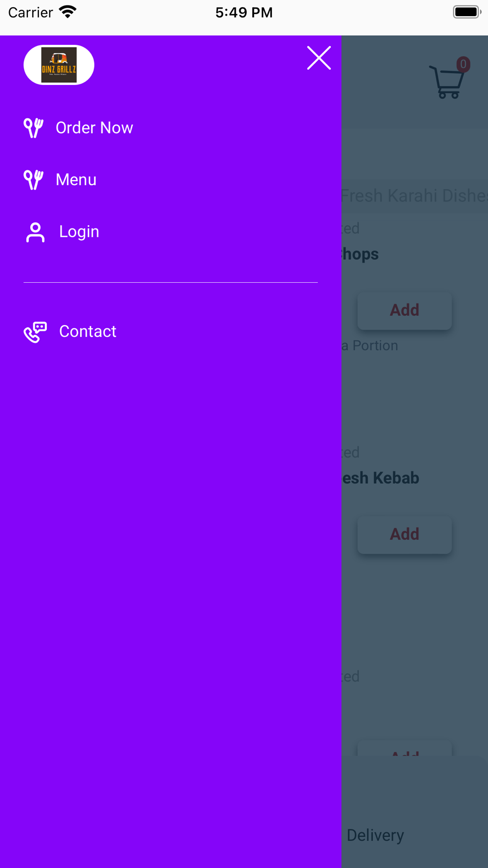Tap the Fresh Karahi Dishes category header
488x868 pixels.
pos(414,196)
